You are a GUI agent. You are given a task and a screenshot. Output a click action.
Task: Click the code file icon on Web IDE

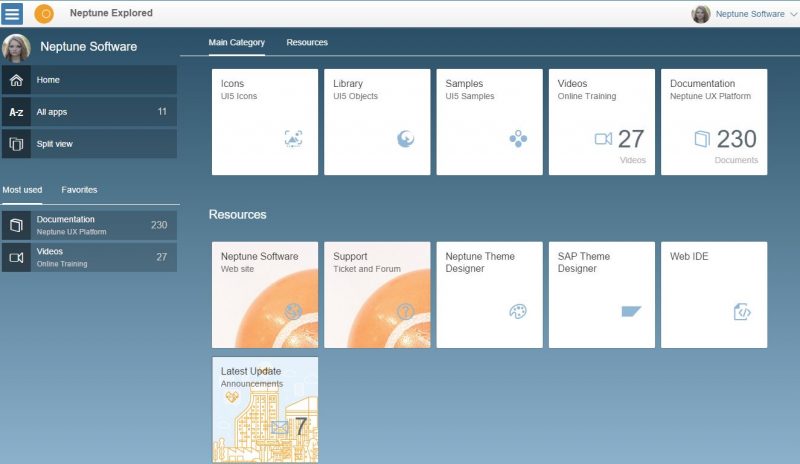742,312
